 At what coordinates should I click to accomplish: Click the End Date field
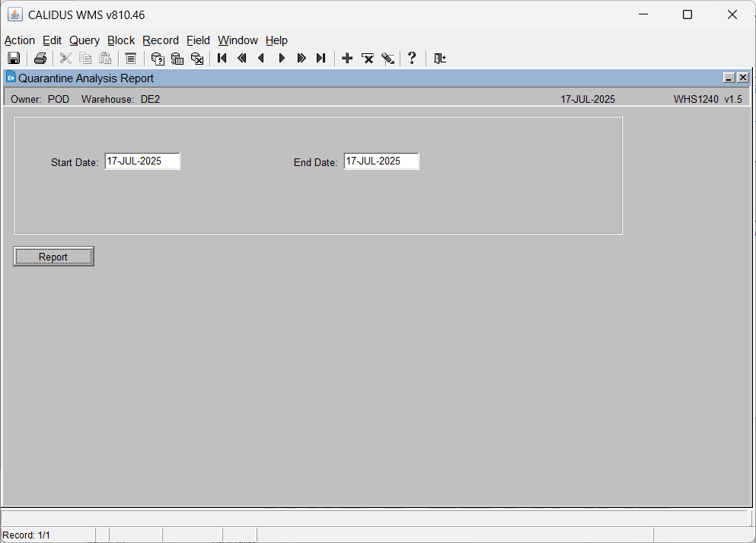tap(381, 161)
